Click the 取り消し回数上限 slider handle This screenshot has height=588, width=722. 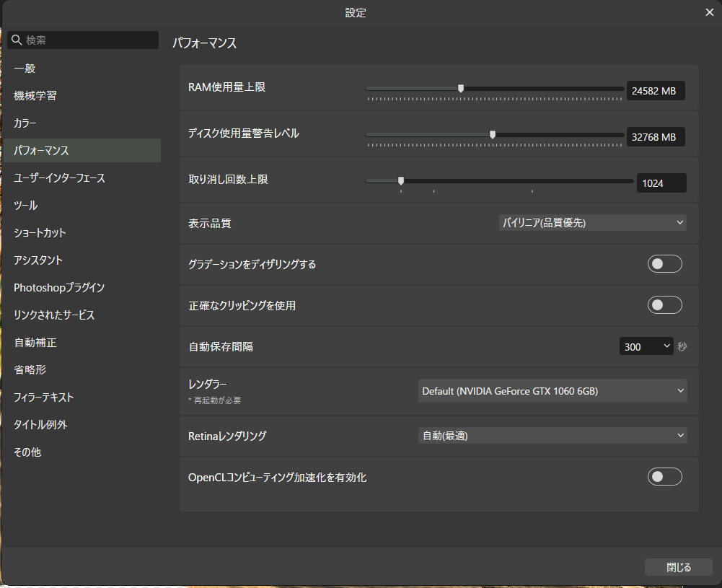pos(401,181)
